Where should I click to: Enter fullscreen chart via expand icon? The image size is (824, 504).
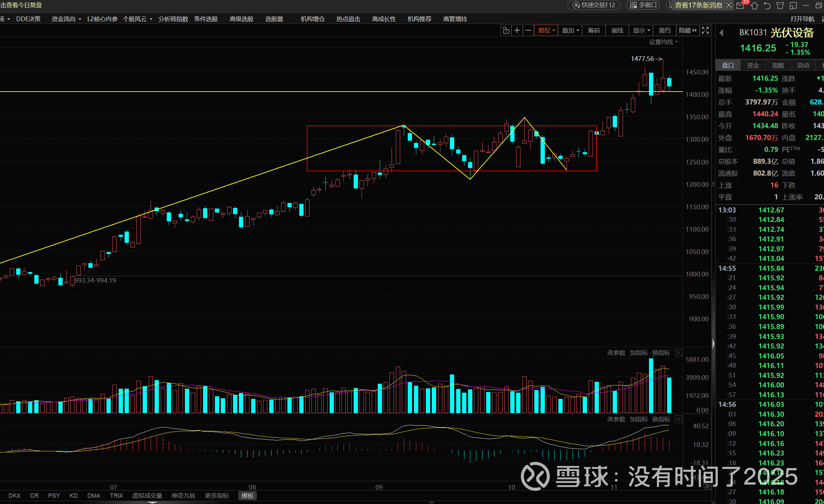pyautogui.click(x=705, y=31)
